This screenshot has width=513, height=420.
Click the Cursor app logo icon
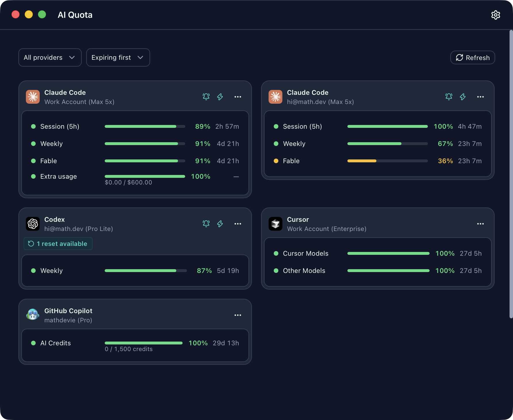[x=275, y=224]
